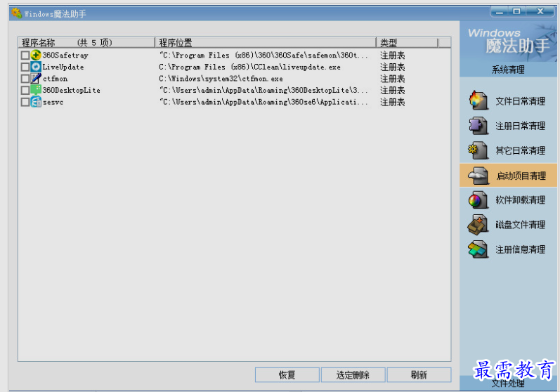Click the sesvc browser icon
The image size is (560, 392).
[36, 102]
